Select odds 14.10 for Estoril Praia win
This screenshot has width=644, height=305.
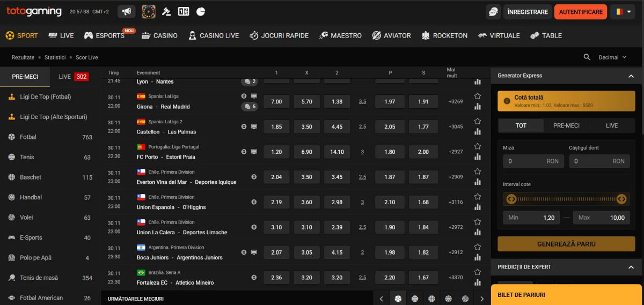pyautogui.click(x=337, y=152)
